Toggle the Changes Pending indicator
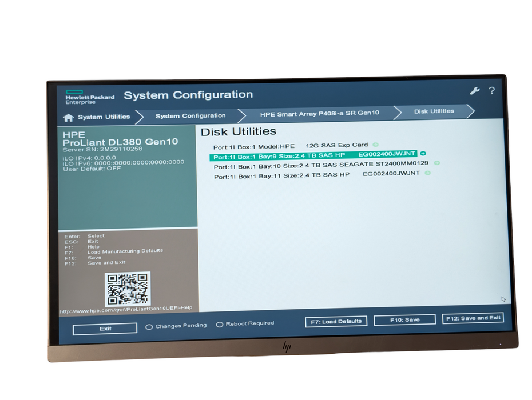532x400 pixels. click(149, 327)
